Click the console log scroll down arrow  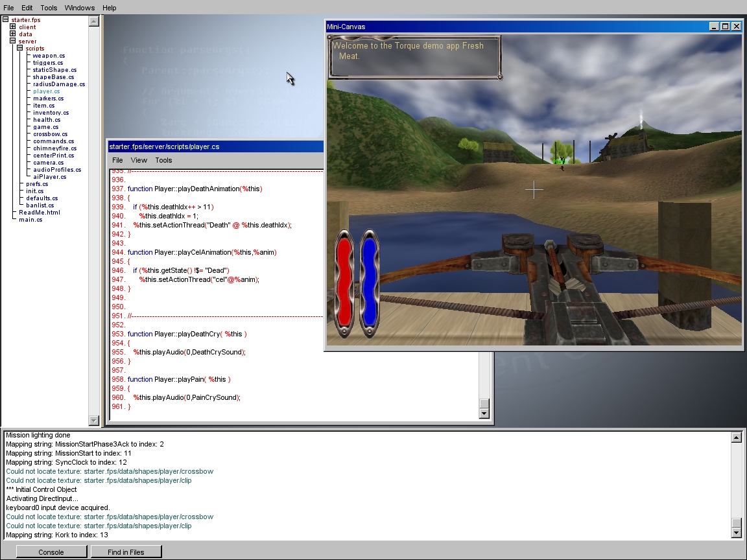(x=736, y=533)
